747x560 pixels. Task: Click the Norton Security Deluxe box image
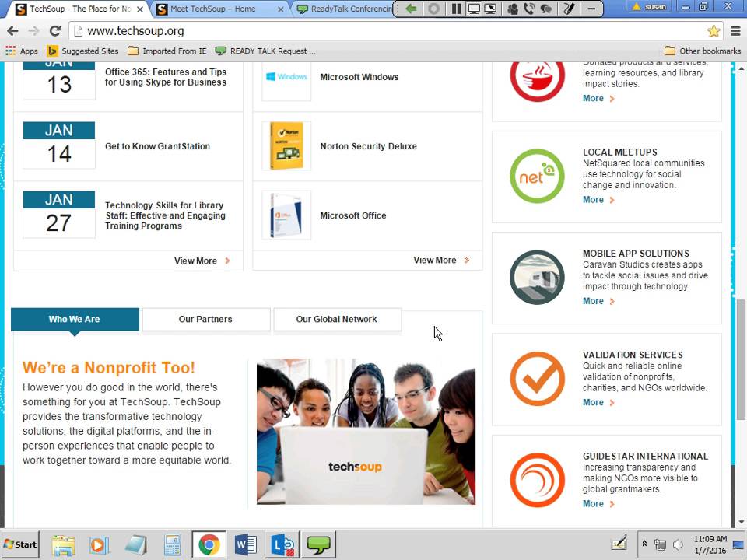pyautogui.click(x=286, y=145)
